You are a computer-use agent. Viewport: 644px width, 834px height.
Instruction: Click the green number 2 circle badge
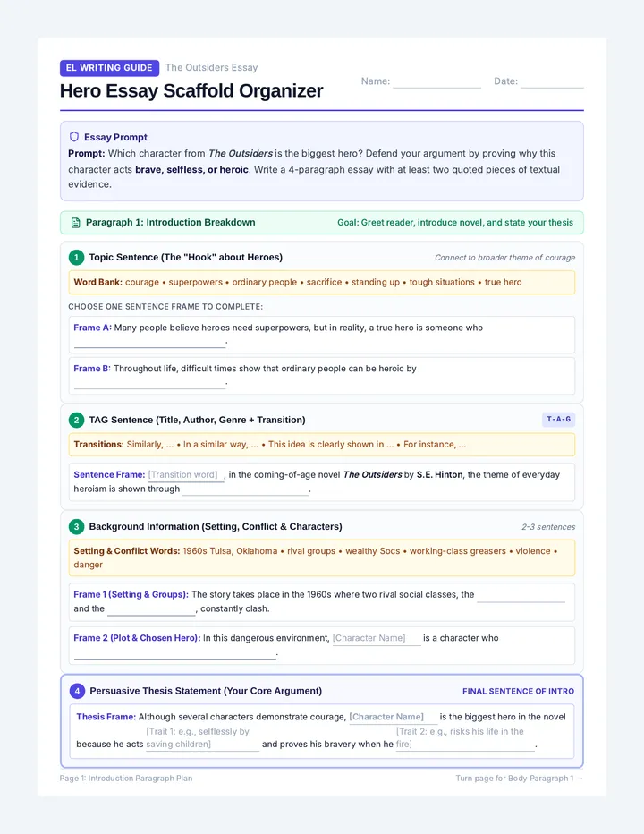(x=76, y=421)
